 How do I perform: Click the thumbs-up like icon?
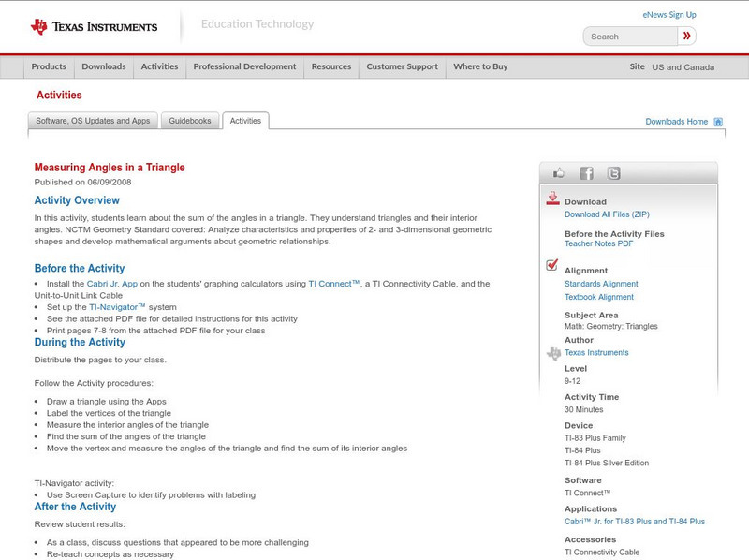pos(558,173)
